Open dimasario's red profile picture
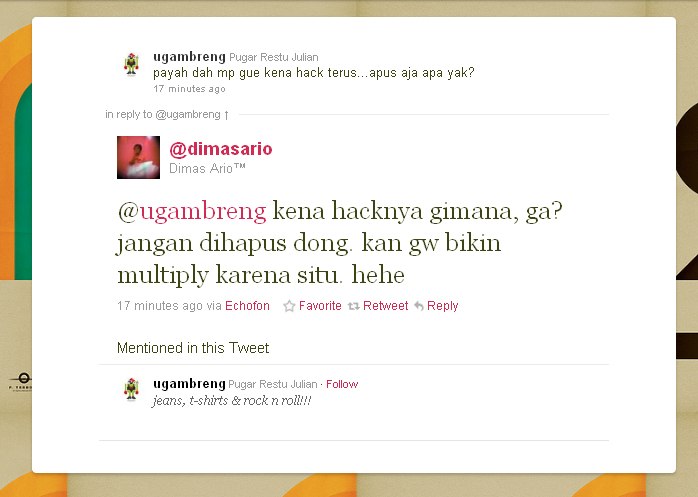The height and width of the screenshot is (497, 698). 138,157
